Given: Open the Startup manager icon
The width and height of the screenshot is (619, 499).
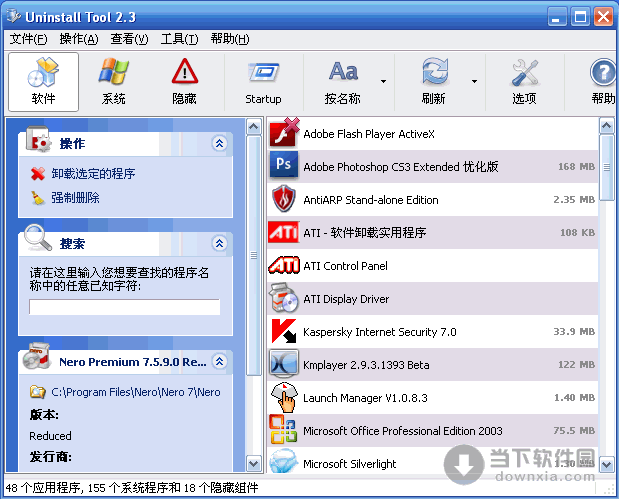Looking at the screenshot, I should pos(263,82).
